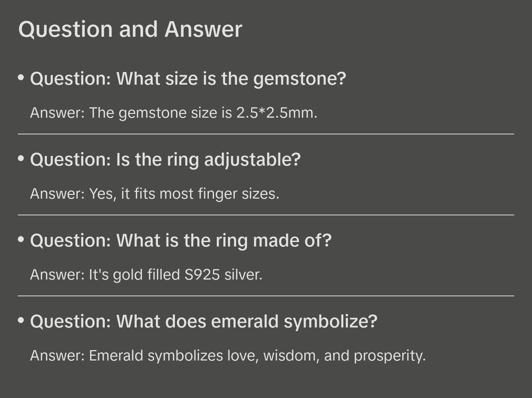Click the bullet beside the ring material question
532x398 pixels.
pyautogui.click(x=21, y=239)
